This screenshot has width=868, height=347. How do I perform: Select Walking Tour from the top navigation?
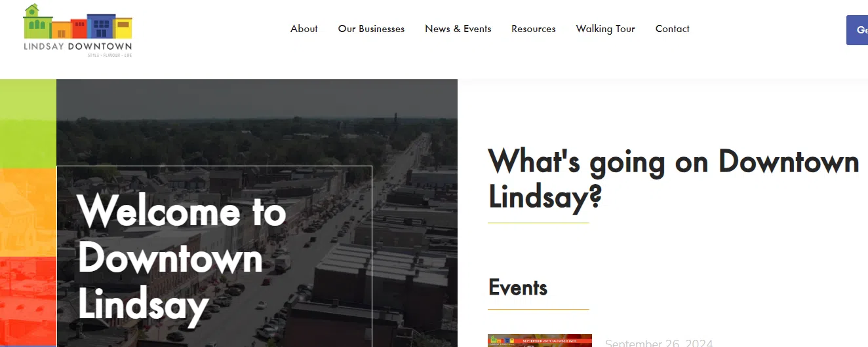(605, 29)
